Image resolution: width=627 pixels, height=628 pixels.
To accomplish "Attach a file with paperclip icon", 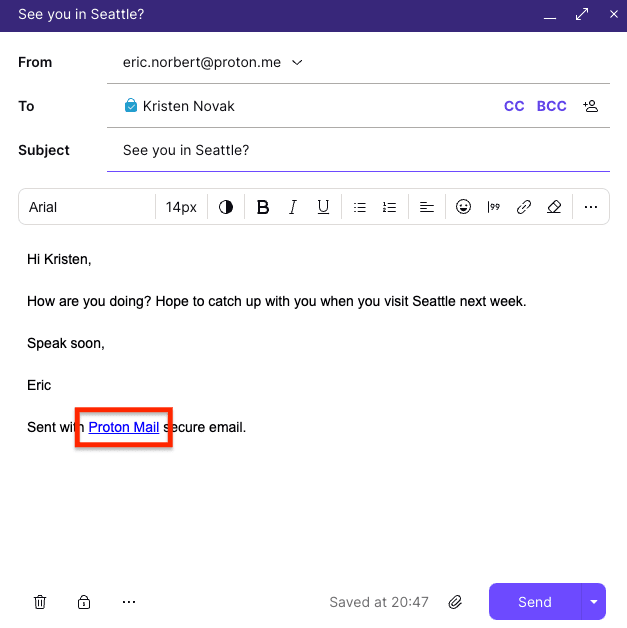I will [x=455, y=602].
